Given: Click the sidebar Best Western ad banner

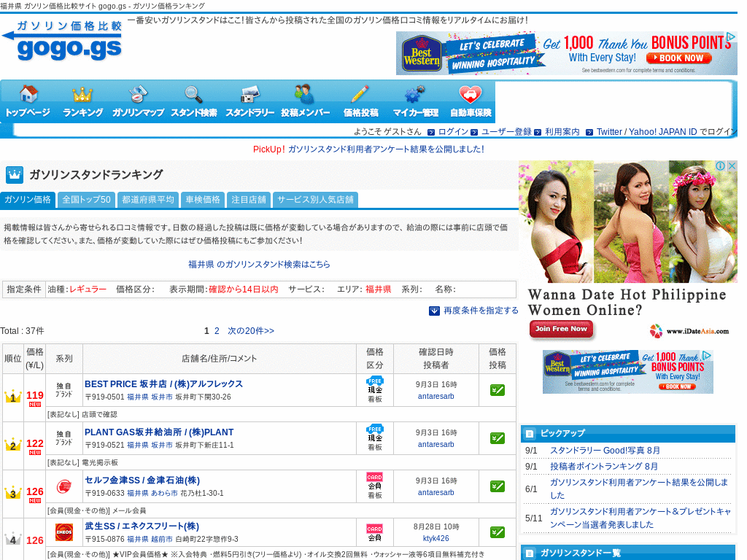Looking at the screenshot, I should (x=628, y=372).
